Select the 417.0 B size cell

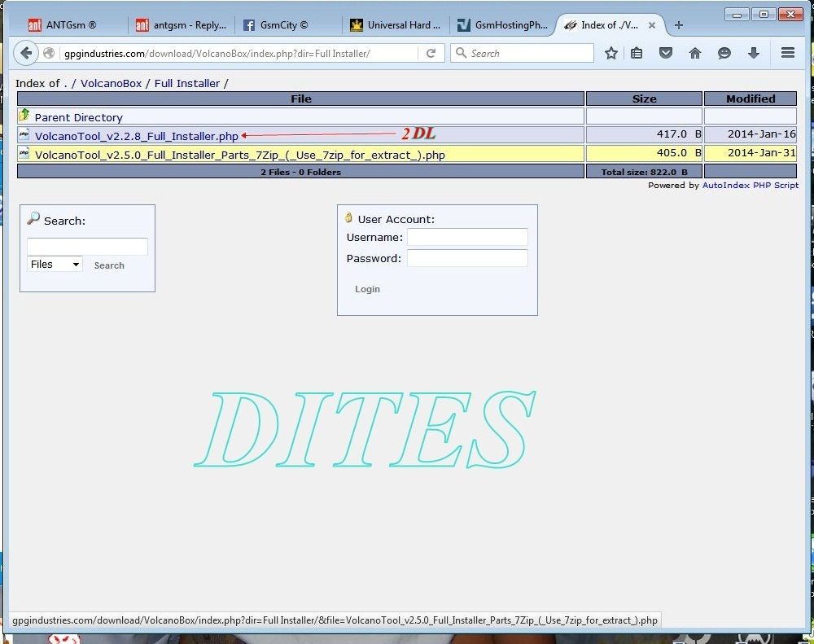(644, 134)
